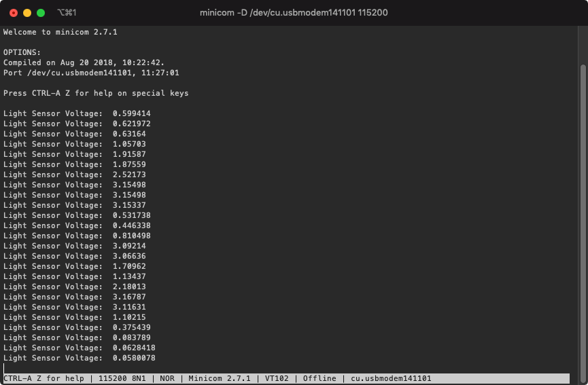This screenshot has height=385, width=588.
Task: Click the voltage reading 3.06636
Action: point(129,256)
